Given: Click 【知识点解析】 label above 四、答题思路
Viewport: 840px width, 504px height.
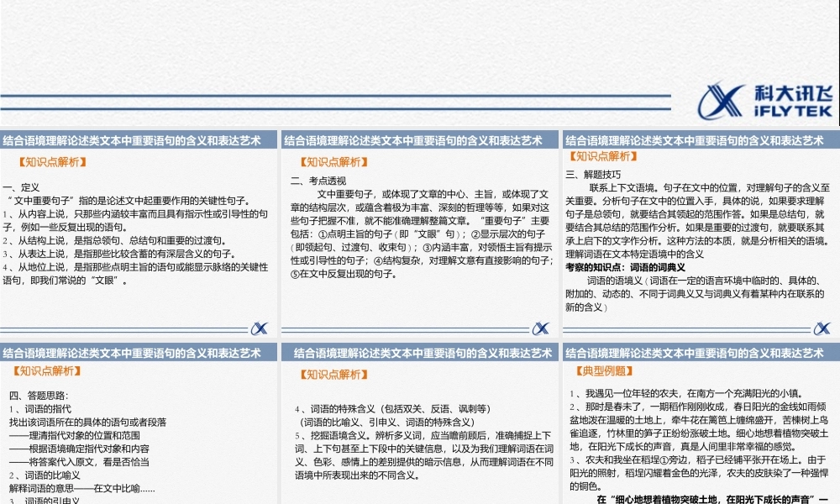Looking at the screenshot, I should click(x=47, y=370).
